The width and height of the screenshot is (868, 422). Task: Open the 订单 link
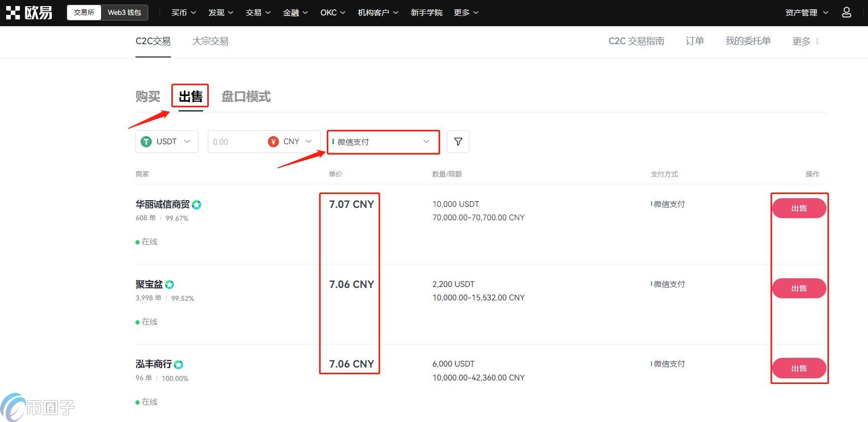[x=695, y=41]
